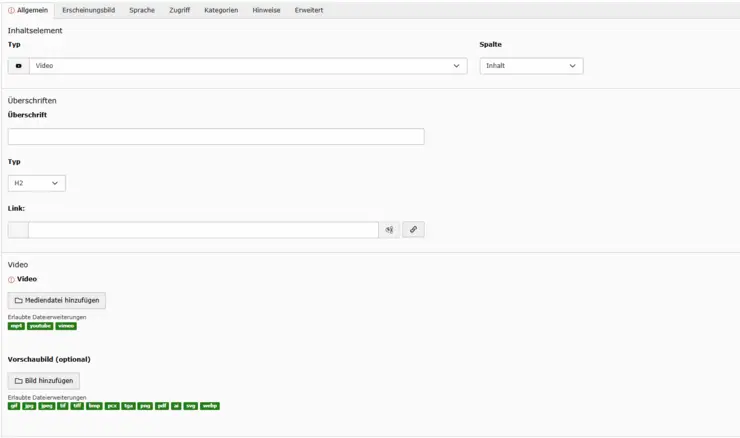Open the Sprache tab
The width and height of the screenshot is (740, 438).
[x=142, y=10]
